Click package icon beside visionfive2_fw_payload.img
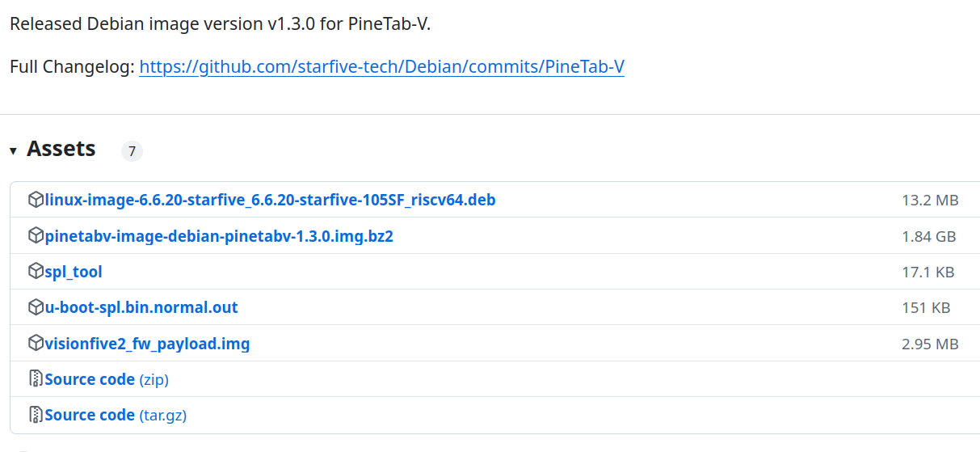The image size is (980, 452). 36,344
